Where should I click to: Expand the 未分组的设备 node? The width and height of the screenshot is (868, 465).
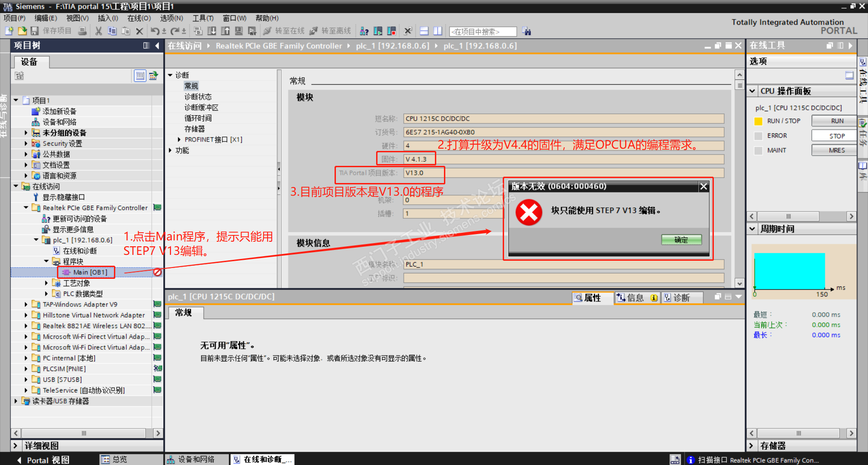click(26, 133)
